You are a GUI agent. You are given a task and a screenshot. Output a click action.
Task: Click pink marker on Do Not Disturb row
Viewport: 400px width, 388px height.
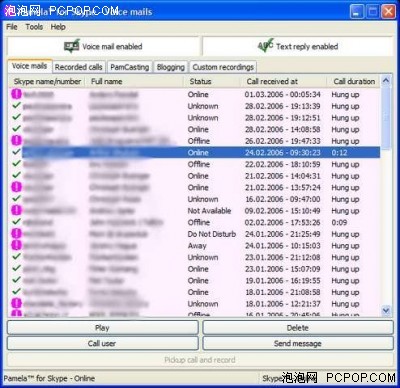[x=16, y=233]
